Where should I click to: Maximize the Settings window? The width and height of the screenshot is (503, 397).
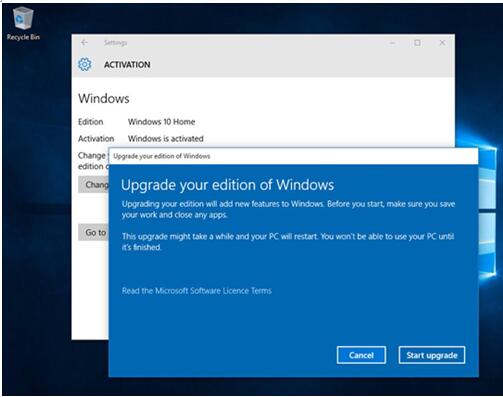[x=417, y=43]
